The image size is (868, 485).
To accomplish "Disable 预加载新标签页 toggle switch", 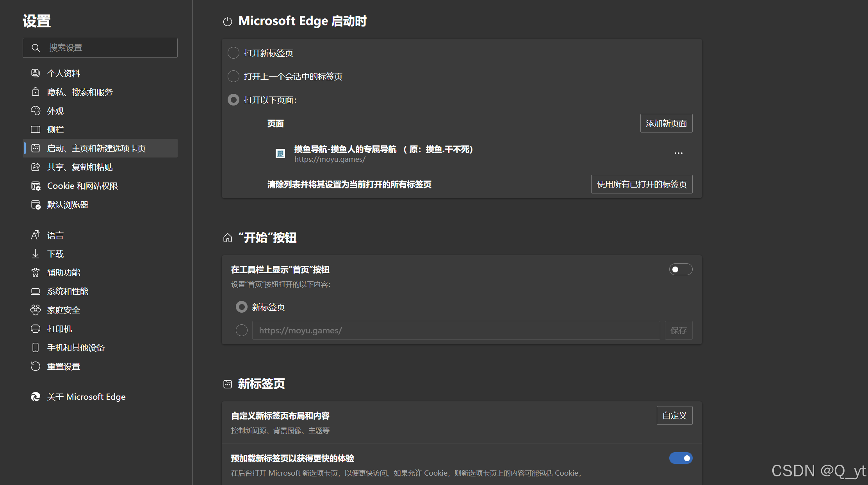I will pos(681,458).
